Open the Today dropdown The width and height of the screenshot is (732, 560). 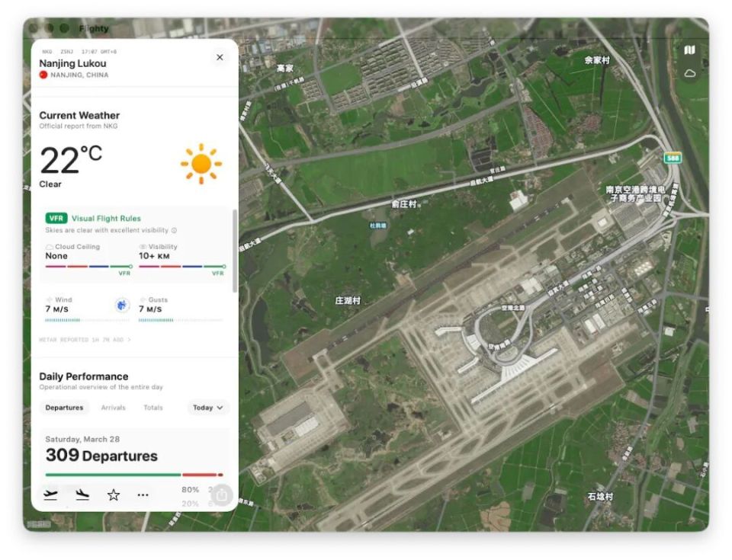(x=207, y=408)
